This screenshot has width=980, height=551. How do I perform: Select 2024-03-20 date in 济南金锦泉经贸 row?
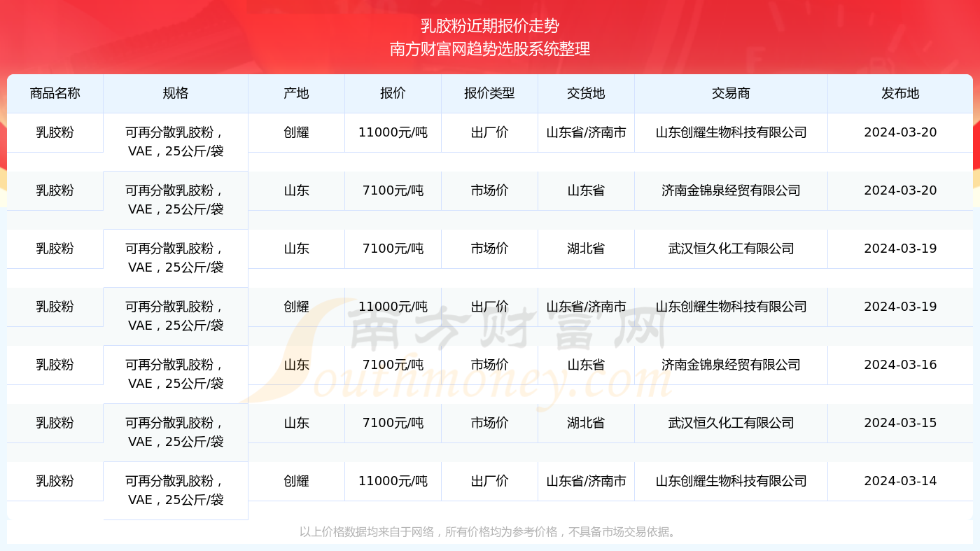[900, 190]
